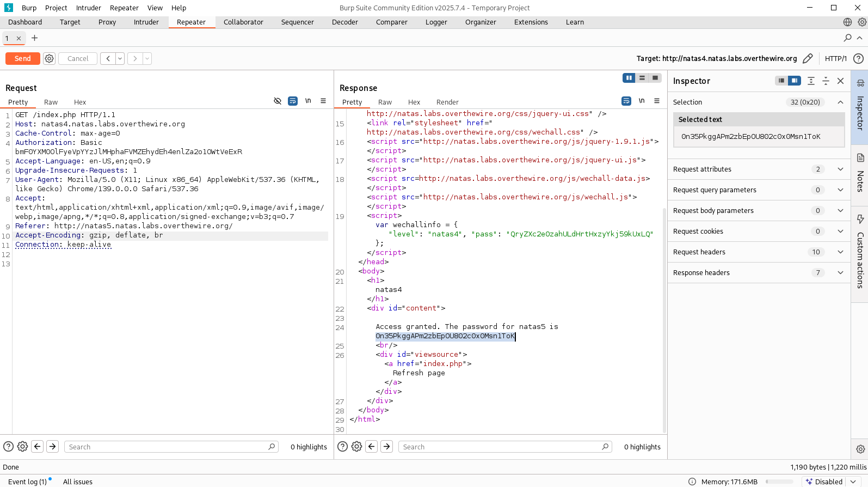Expand Request headers section
Viewport: 868px width, 487px height.
click(840, 252)
